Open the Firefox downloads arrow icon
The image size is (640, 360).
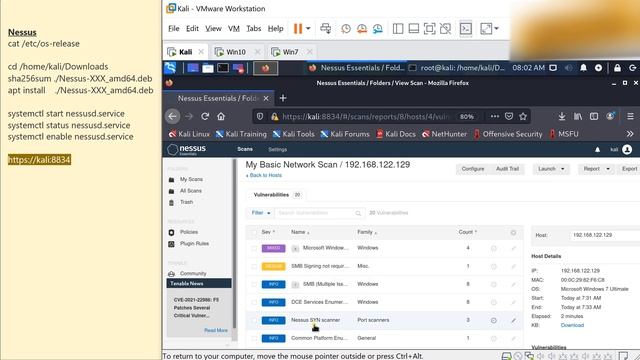click(562, 116)
